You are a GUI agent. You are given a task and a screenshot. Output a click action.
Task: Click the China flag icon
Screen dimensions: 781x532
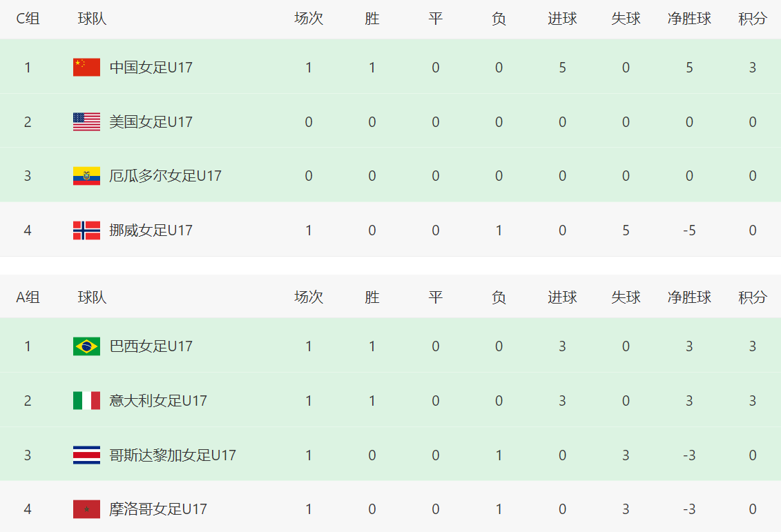[86, 68]
